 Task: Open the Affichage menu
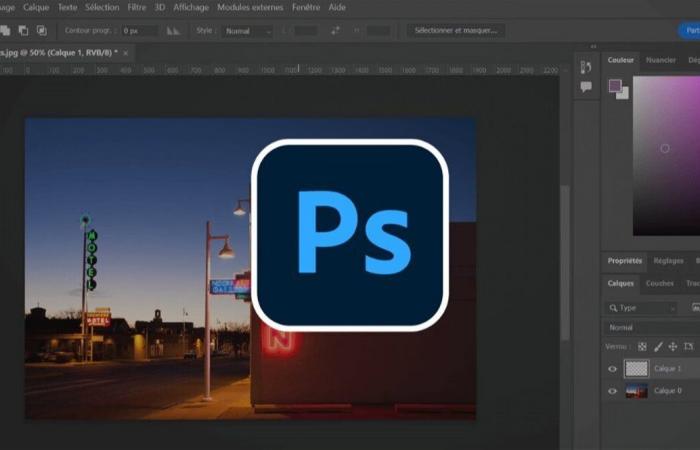(191, 8)
